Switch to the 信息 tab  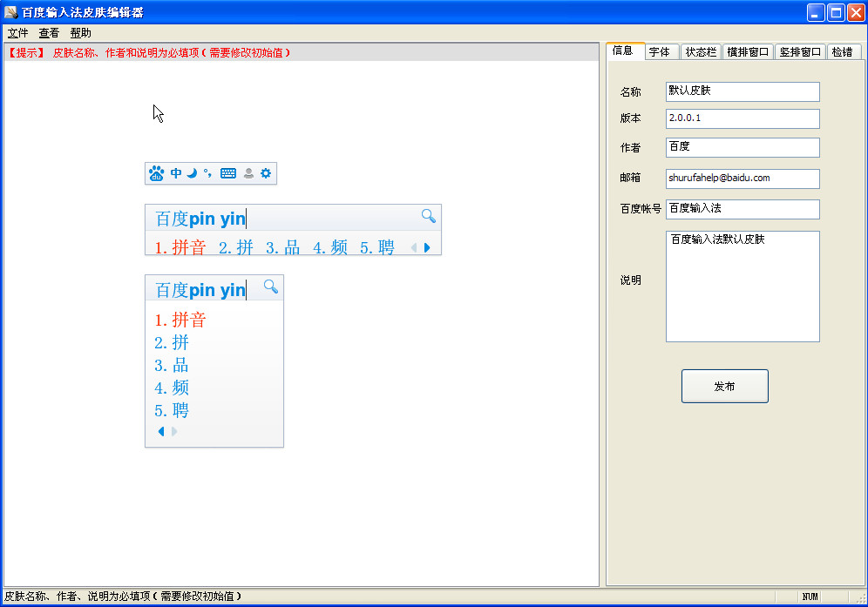(625, 51)
